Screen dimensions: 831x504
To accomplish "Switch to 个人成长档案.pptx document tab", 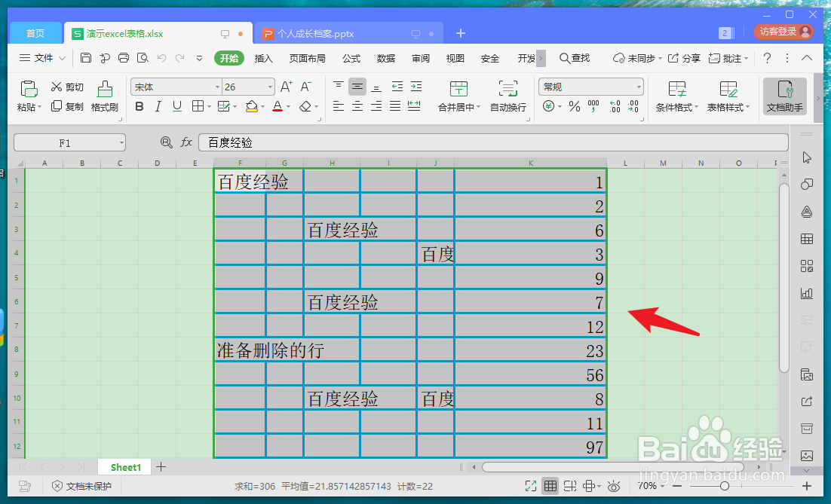I will click(x=350, y=33).
